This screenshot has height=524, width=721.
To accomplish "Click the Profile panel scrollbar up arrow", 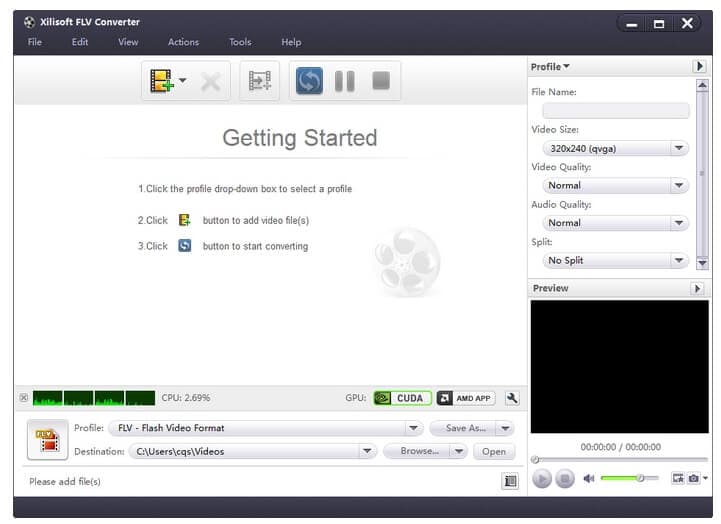I will [702, 85].
